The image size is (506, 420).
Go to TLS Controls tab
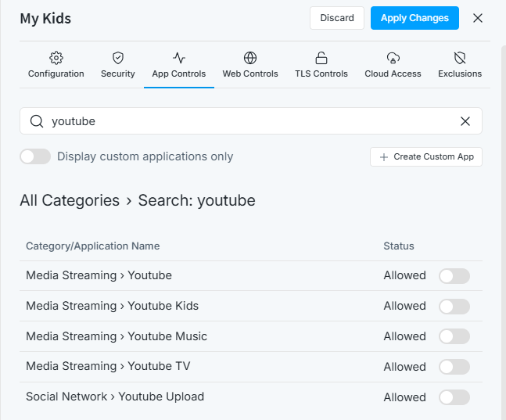(321, 65)
